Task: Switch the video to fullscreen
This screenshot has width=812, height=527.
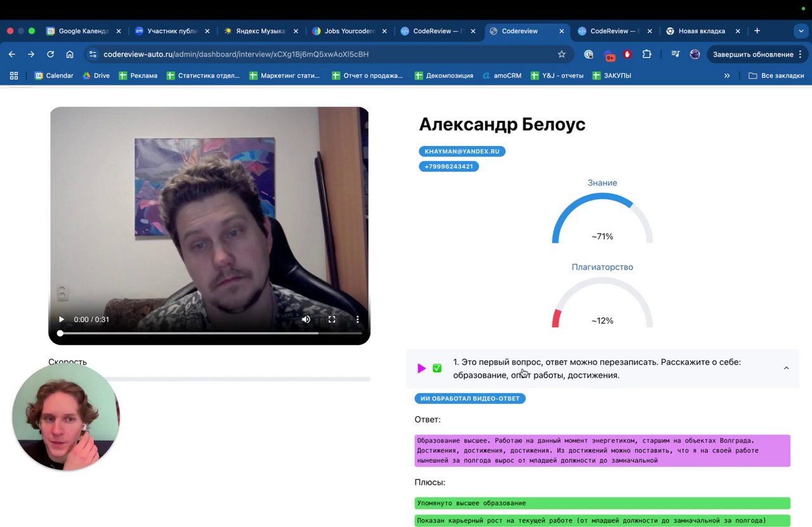Action: pyautogui.click(x=332, y=320)
